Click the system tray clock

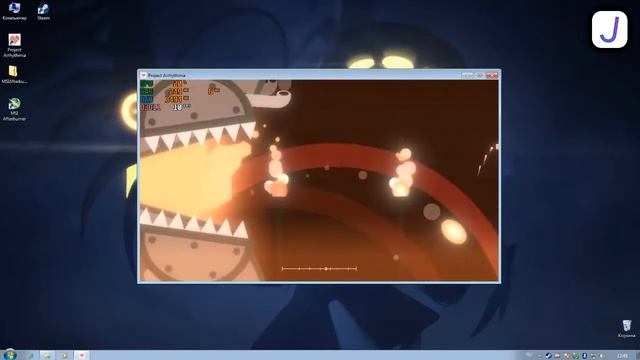click(623, 356)
